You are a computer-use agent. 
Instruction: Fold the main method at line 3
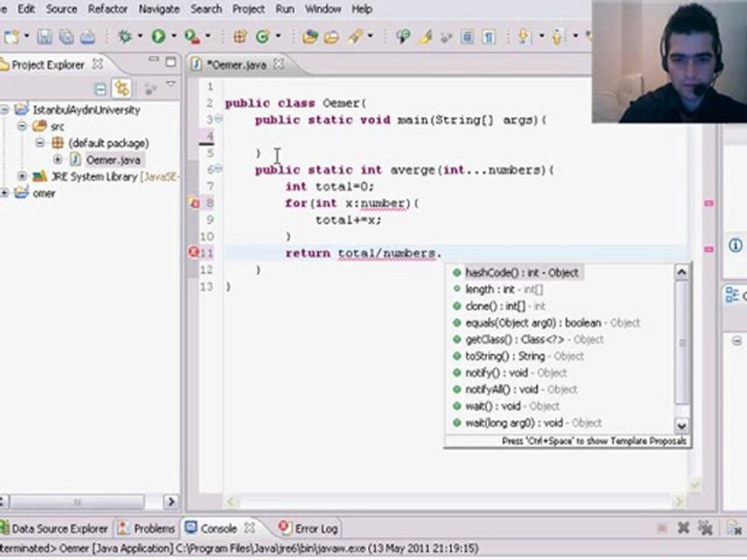click(219, 118)
